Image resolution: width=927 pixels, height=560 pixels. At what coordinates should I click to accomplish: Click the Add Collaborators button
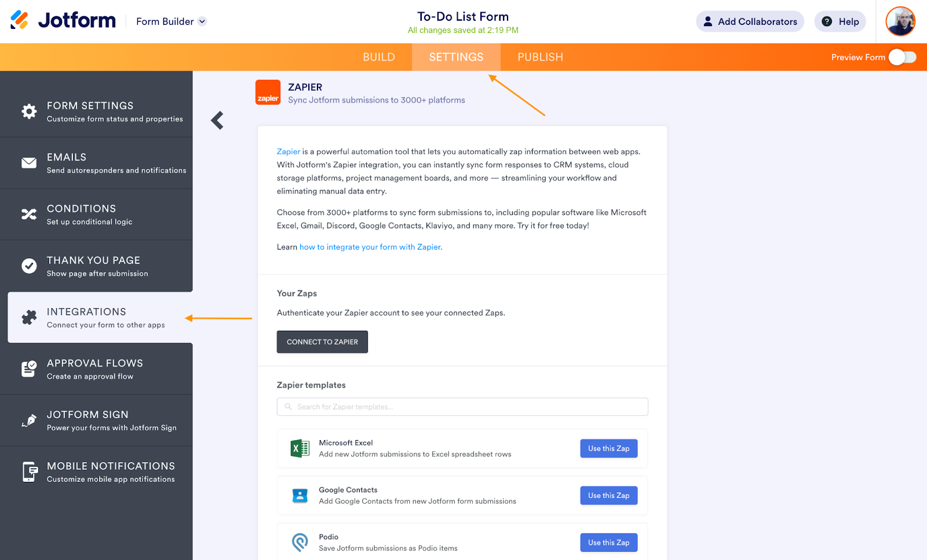coord(750,21)
